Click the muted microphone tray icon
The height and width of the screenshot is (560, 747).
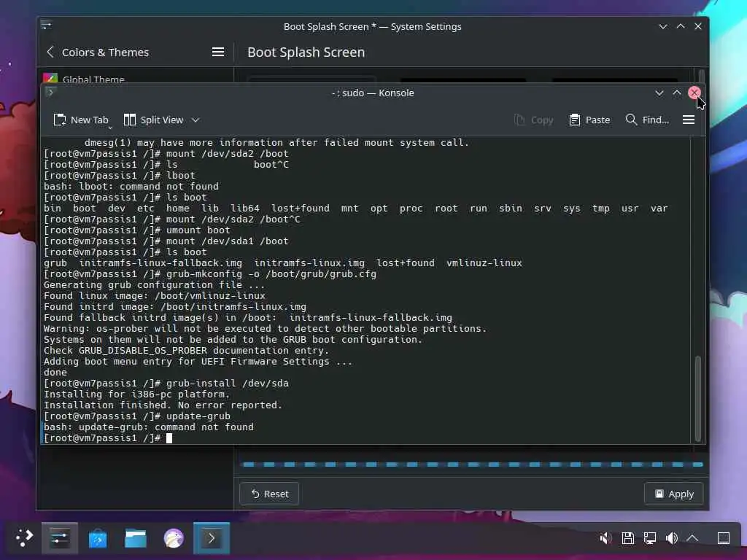click(x=605, y=538)
